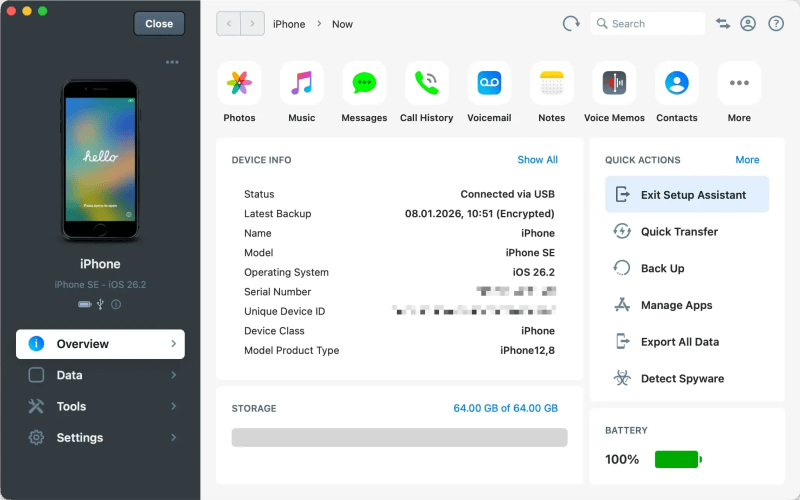Click the Unique Device ID label
The height and width of the screenshot is (500, 800).
284,311
